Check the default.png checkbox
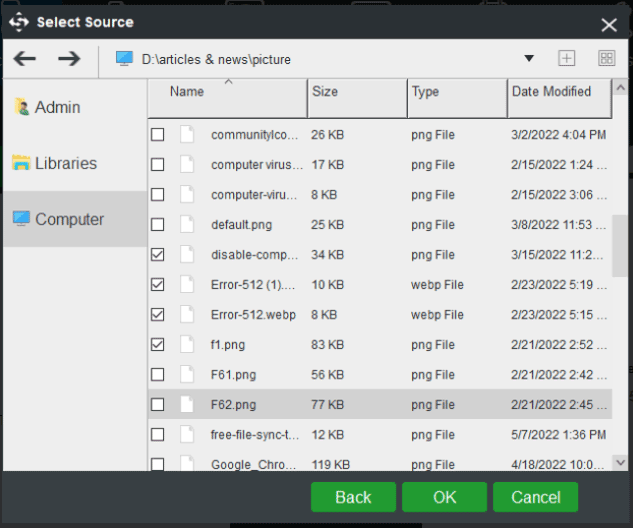Image resolution: width=633 pixels, height=528 pixels. point(157,224)
